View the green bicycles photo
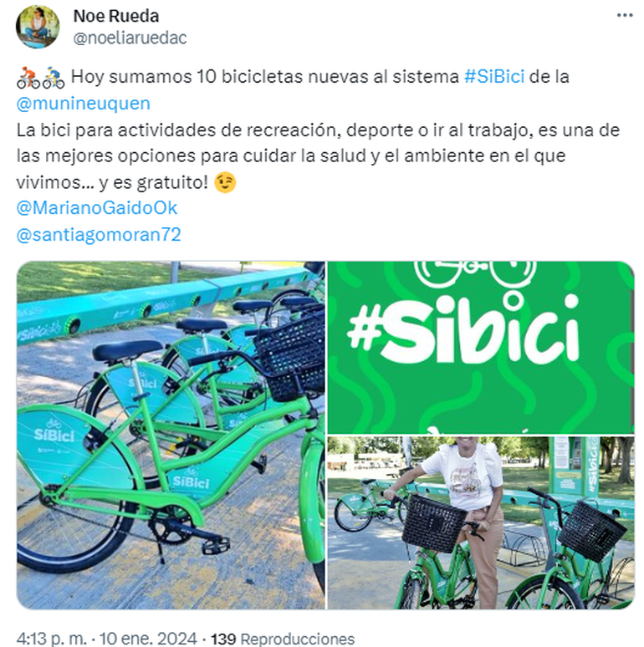This screenshot has height=647, width=644. tap(171, 436)
